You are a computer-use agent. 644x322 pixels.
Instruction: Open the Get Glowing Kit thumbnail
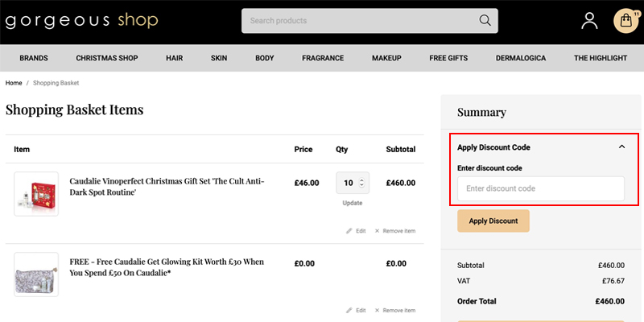coord(36,275)
